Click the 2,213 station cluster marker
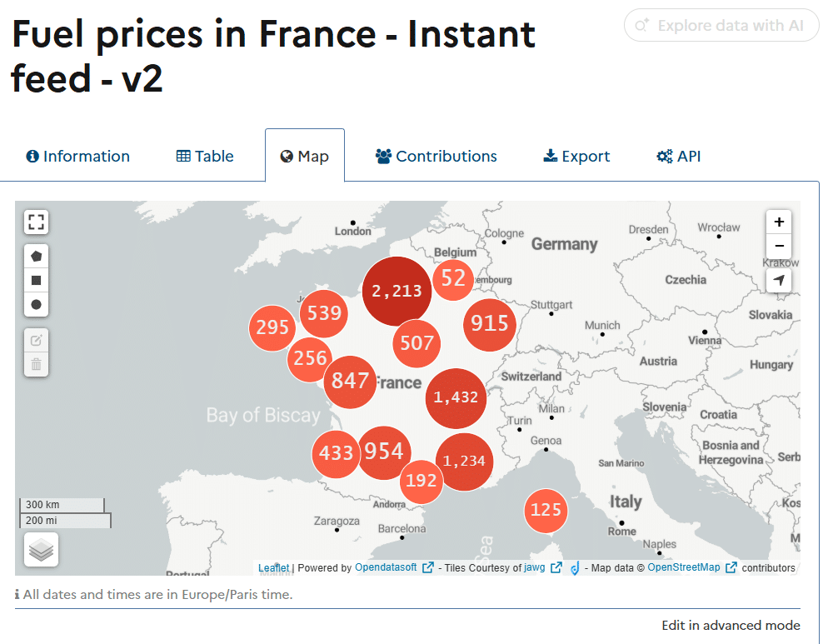 point(397,291)
